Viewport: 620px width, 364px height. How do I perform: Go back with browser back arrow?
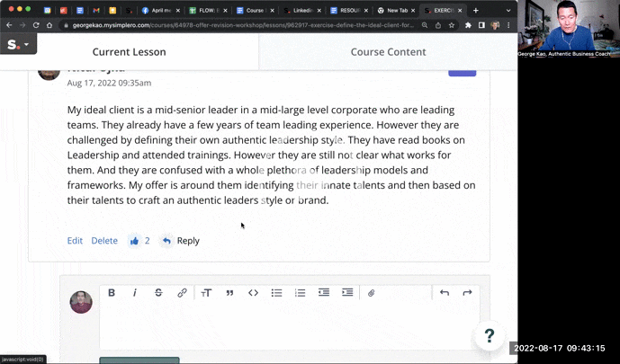pyautogui.click(x=10, y=25)
